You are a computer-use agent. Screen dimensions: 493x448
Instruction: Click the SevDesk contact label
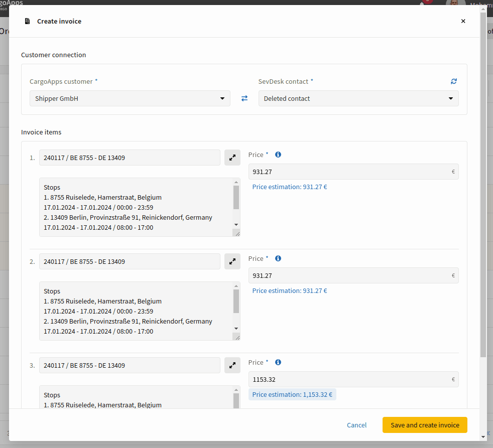click(283, 82)
